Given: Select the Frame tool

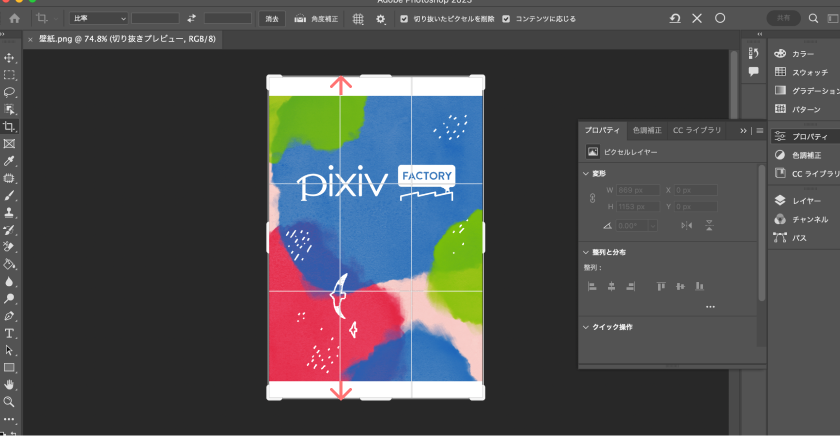Looking at the screenshot, I should pos(9,144).
